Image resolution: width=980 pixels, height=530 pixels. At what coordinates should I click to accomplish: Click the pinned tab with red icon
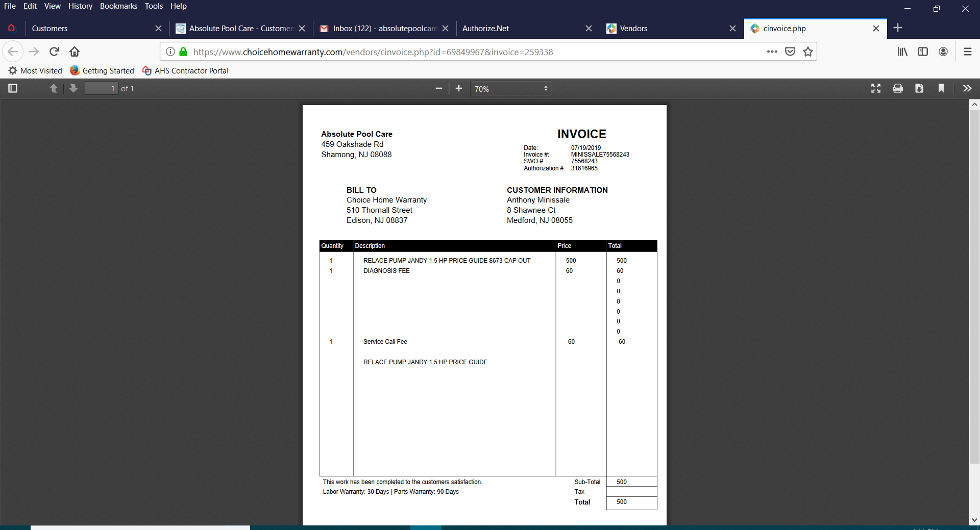tap(11, 28)
